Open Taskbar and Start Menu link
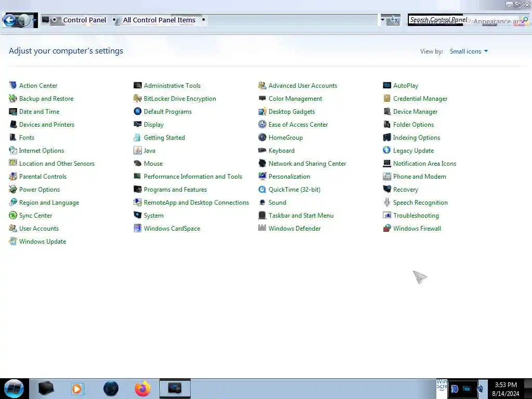532x399 pixels. (x=301, y=216)
